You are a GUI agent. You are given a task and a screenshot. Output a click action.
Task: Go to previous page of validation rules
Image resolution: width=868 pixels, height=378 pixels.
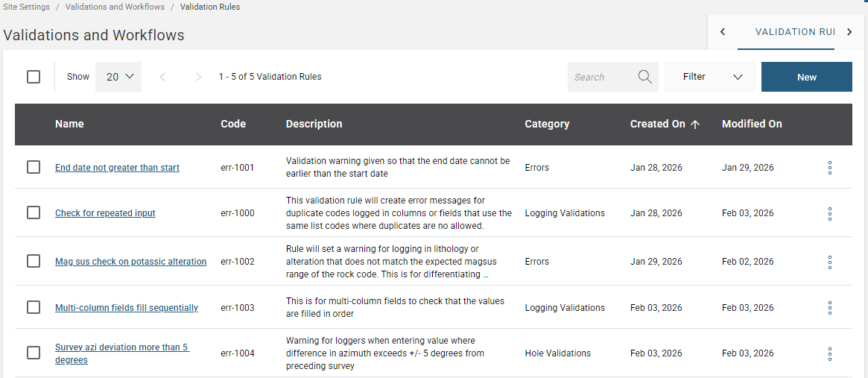162,77
